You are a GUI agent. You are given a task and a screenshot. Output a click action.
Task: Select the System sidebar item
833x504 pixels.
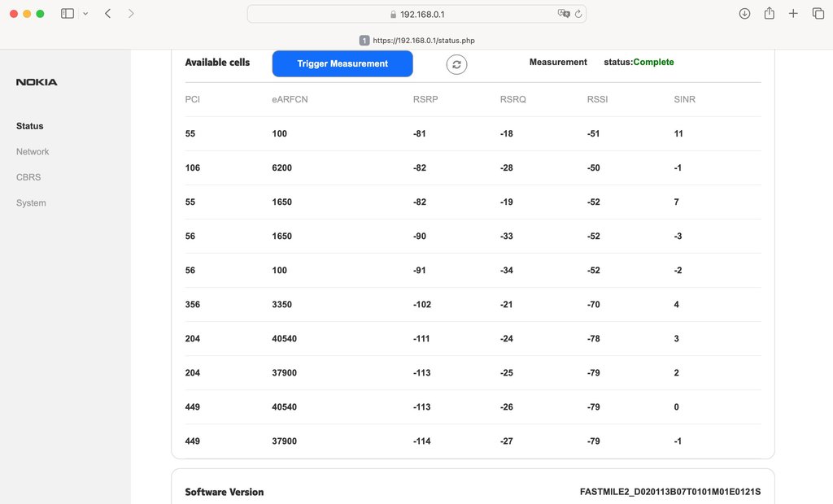[x=31, y=203]
